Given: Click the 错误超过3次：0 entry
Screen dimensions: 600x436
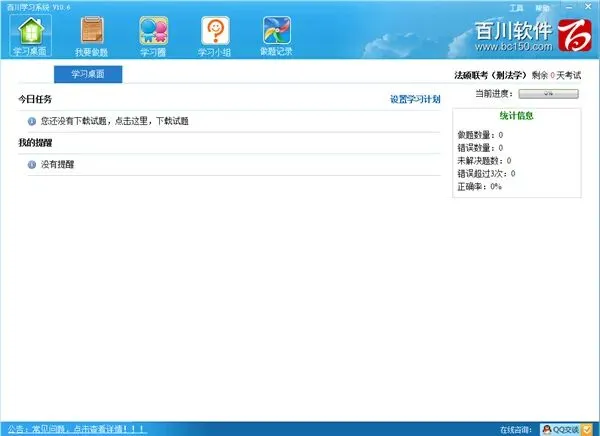Looking at the screenshot, I should pyautogui.click(x=486, y=174).
